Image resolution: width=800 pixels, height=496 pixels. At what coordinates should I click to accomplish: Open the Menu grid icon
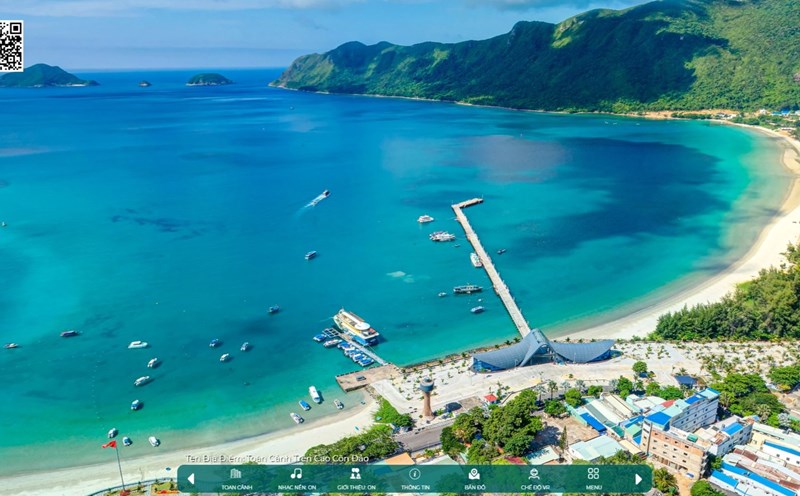(593, 478)
